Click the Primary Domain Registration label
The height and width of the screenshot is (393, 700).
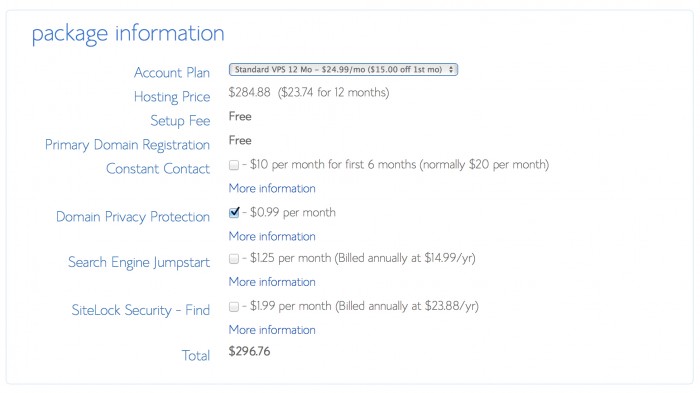(x=127, y=145)
